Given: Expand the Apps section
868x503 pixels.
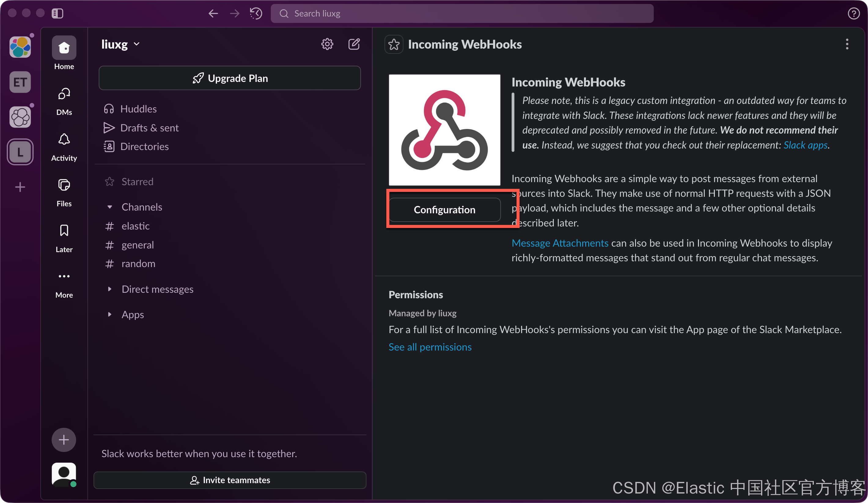Looking at the screenshot, I should coord(109,314).
